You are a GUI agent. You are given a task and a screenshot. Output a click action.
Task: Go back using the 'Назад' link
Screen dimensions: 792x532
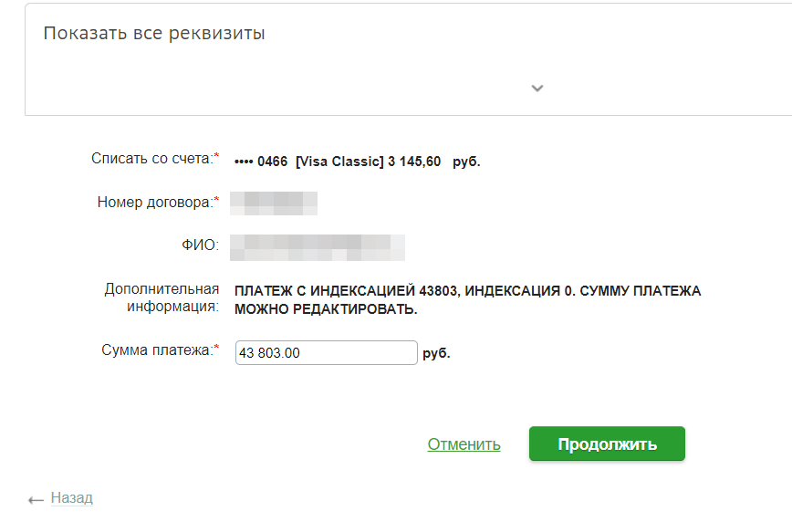pyautogui.click(x=72, y=497)
